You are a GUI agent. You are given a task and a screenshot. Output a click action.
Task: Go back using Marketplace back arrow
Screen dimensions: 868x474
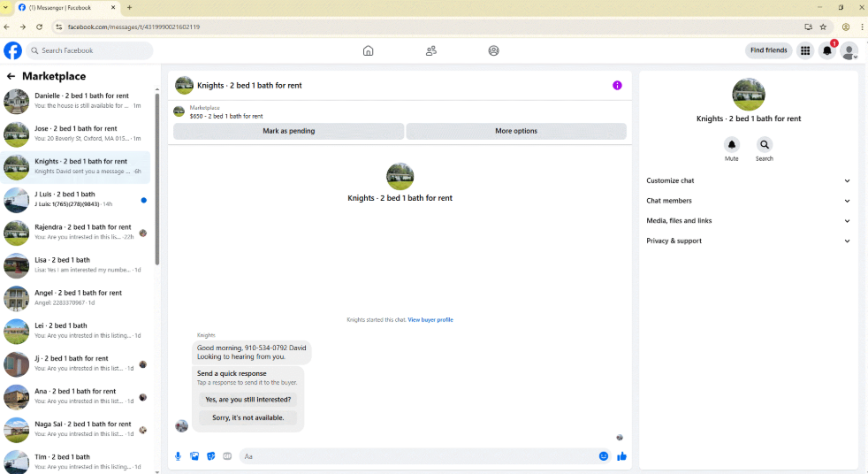pos(11,76)
